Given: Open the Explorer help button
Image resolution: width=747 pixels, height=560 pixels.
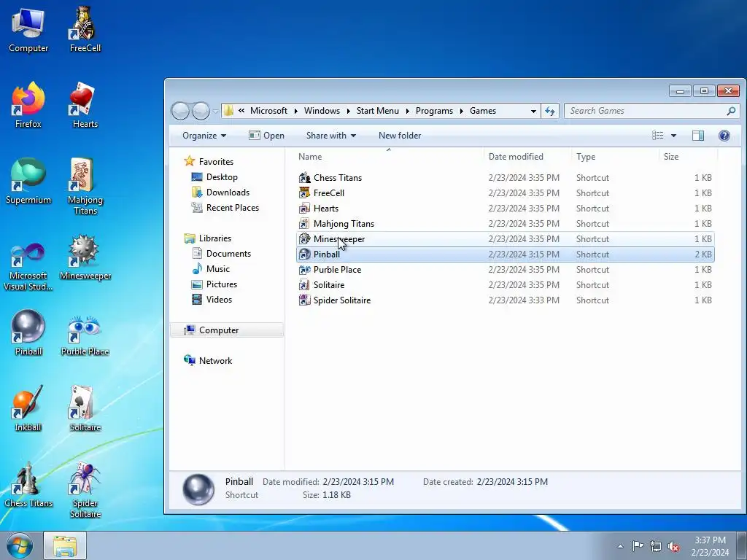Looking at the screenshot, I should (x=724, y=136).
